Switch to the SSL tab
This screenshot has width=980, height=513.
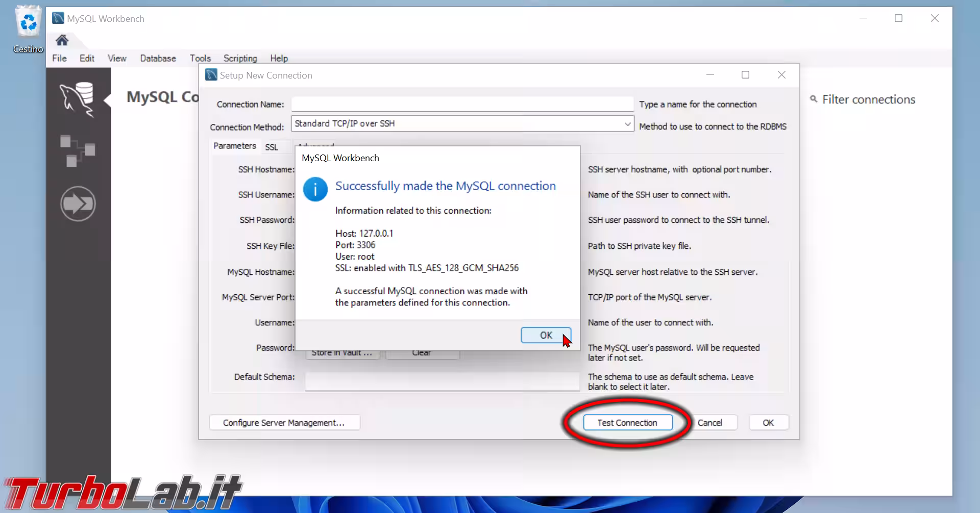click(272, 147)
